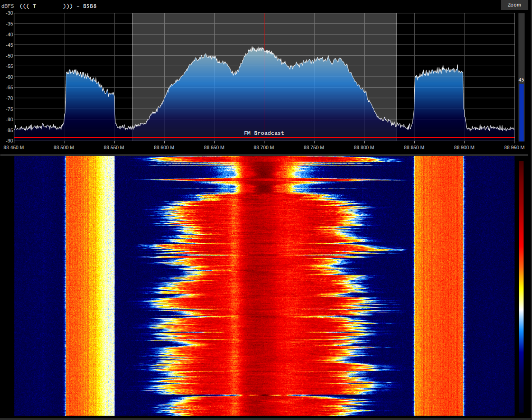The height and width of the screenshot is (420, 532).
Task: Click the -50 dBFS scale label
Action: tap(9, 56)
